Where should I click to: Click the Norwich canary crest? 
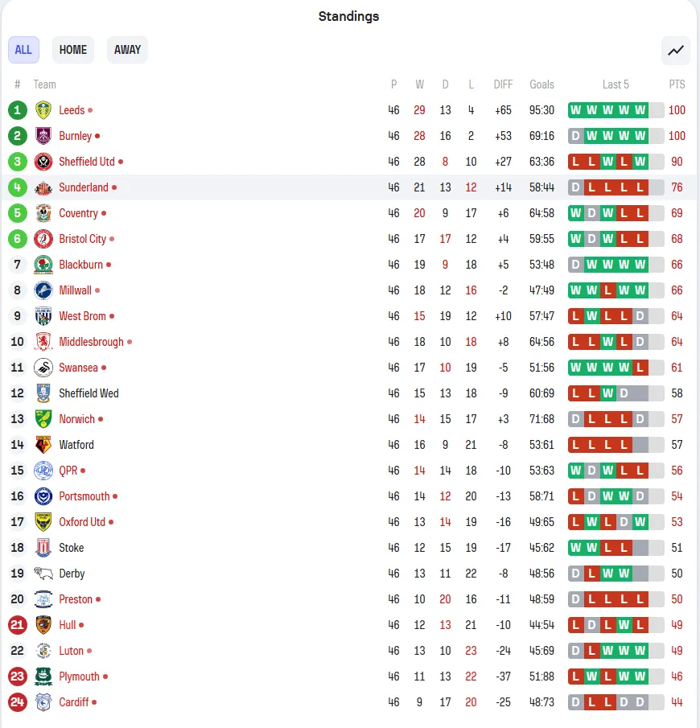point(43,419)
